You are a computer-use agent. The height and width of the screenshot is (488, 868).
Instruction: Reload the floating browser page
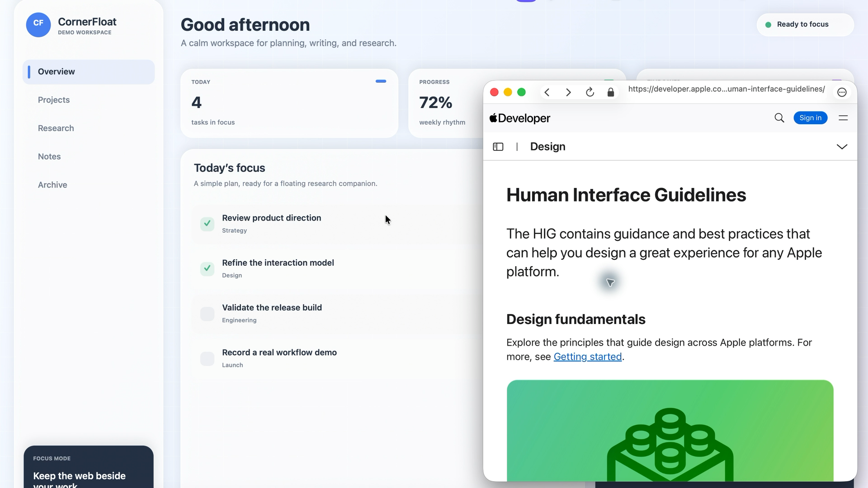click(590, 93)
